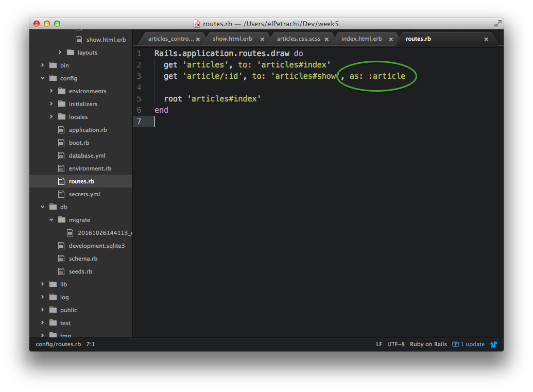Close the index.html.erb tab

[391, 39]
